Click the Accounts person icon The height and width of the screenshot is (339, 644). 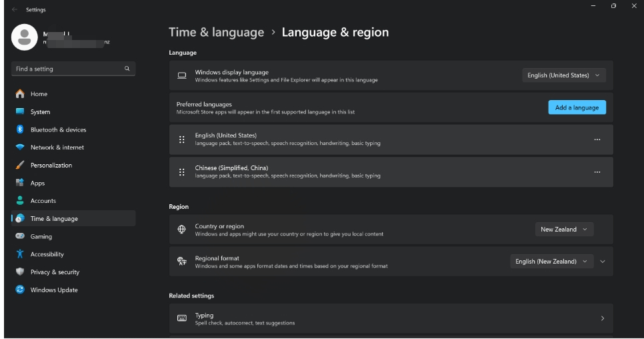click(20, 200)
